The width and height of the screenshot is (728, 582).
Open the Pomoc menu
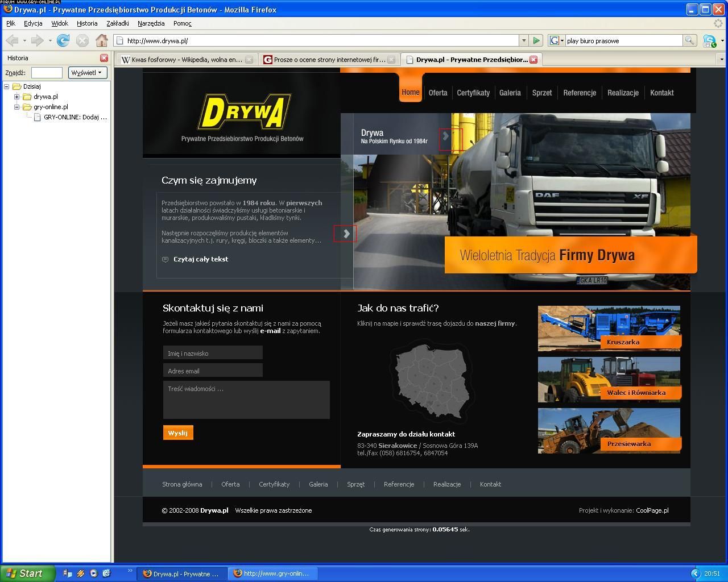[x=183, y=23]
